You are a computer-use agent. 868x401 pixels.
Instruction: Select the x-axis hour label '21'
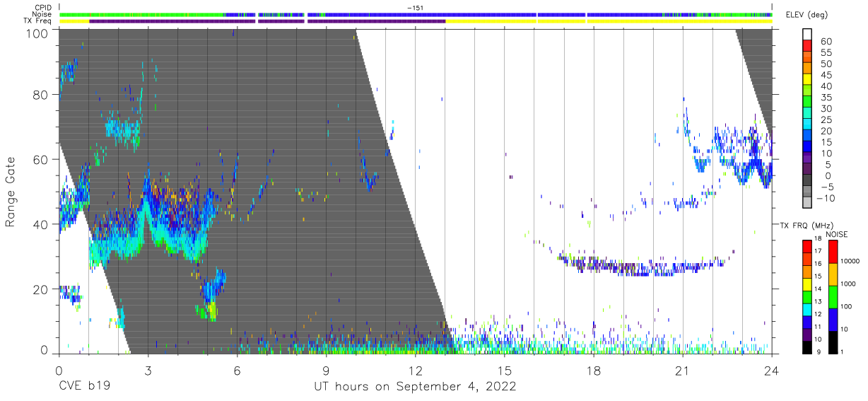pyautogui.click(x=683, y=370)
